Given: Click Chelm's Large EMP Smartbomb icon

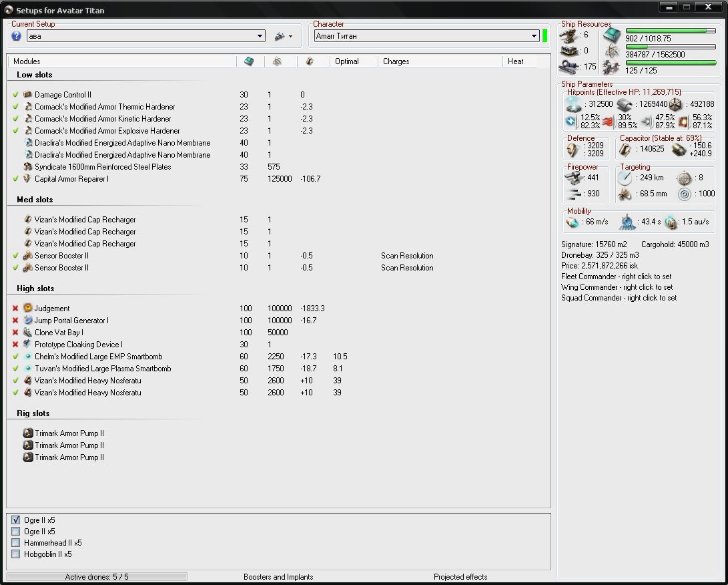Looking at the screenshot, I should point(28,357).
